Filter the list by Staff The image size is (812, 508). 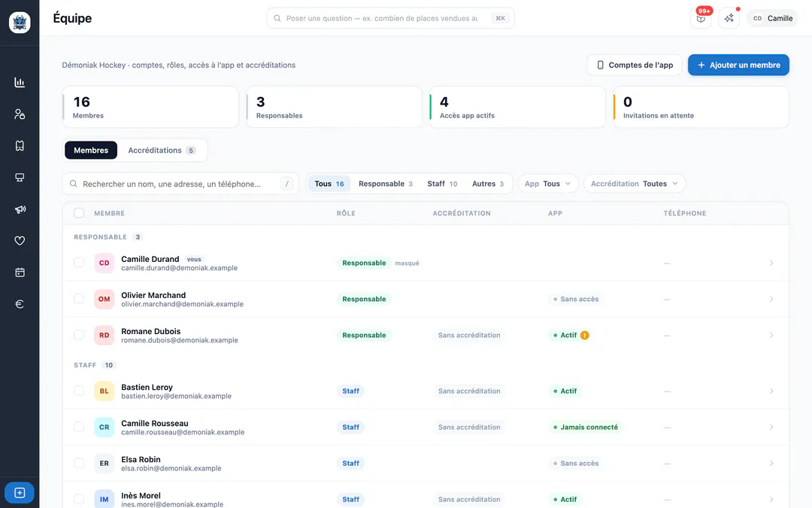pos(442,184)
